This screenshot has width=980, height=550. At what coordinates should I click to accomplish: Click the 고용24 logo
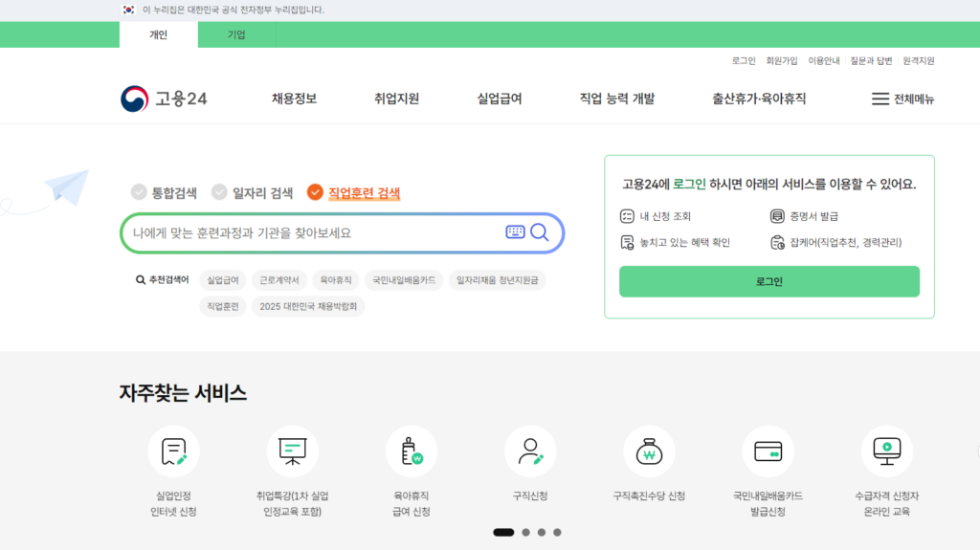point(164,99)
